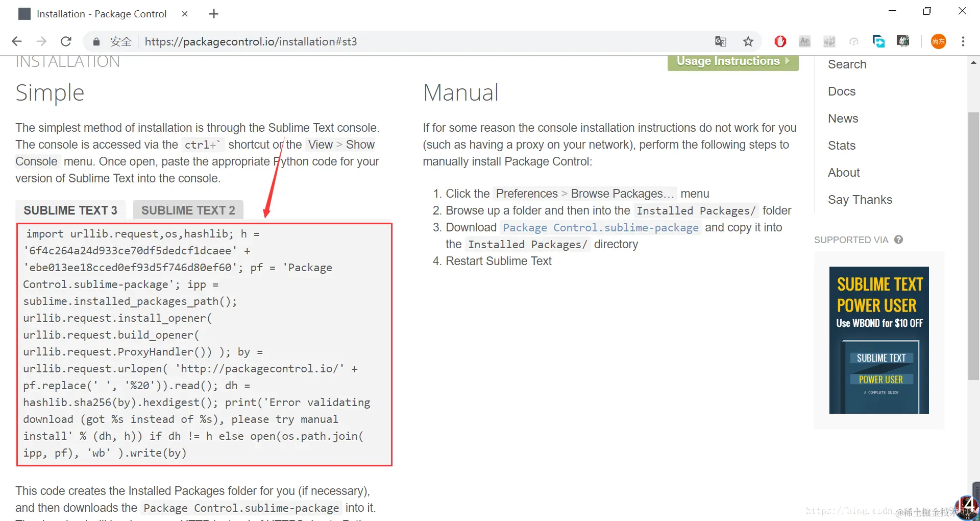
Task: Click the secure lock icon in address bar
Action: pyautogui.click(x=96, y=41)
